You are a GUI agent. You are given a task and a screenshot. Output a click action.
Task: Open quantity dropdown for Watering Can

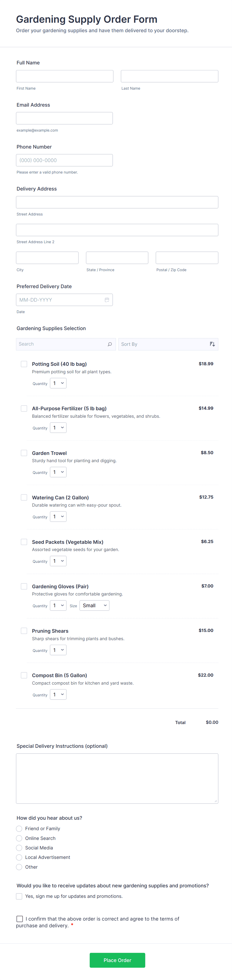(58, 516)
